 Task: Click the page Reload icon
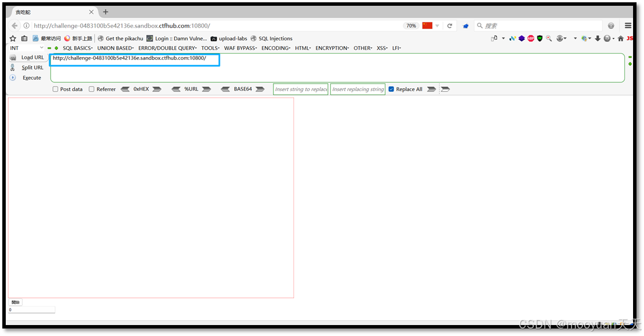(x=450, y=25)
